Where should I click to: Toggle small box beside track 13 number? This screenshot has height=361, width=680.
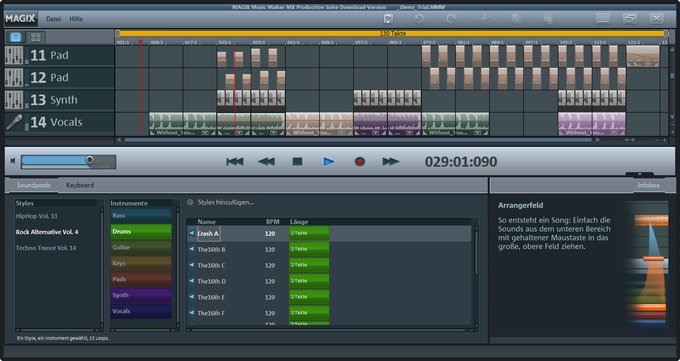click(26, 106)
